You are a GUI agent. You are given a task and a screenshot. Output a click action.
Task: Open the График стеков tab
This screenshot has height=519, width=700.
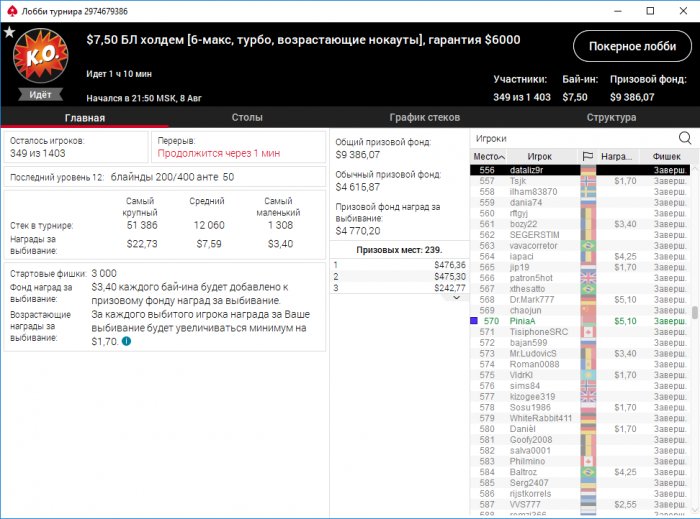click(x=425, y=117)
